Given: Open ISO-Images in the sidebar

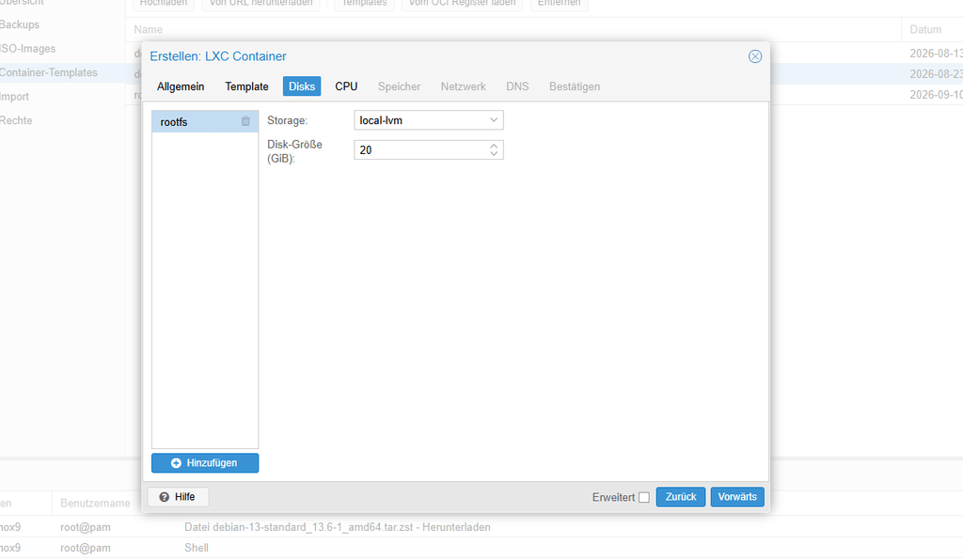Looking at the screenshot, I should tap(27, 49).
